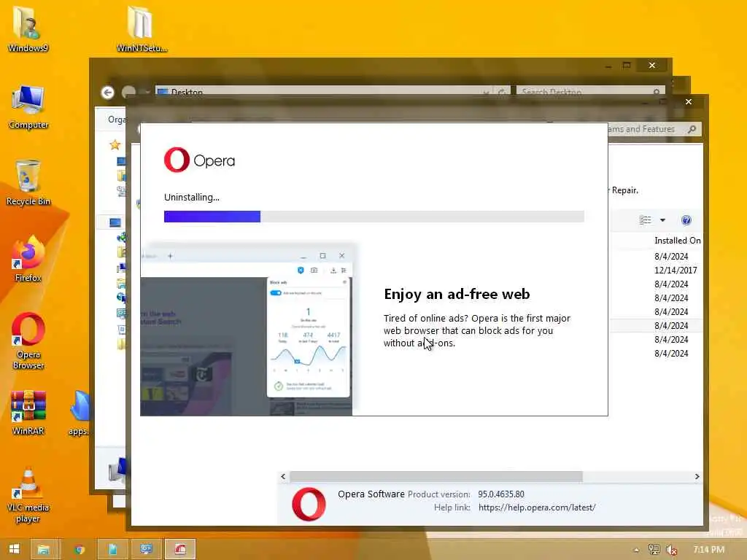Image resolution: width=747 pixels, height=560 pixels.
Task: Click the 'Uninstalling...' status text
Action: click(x=192, y=197)
